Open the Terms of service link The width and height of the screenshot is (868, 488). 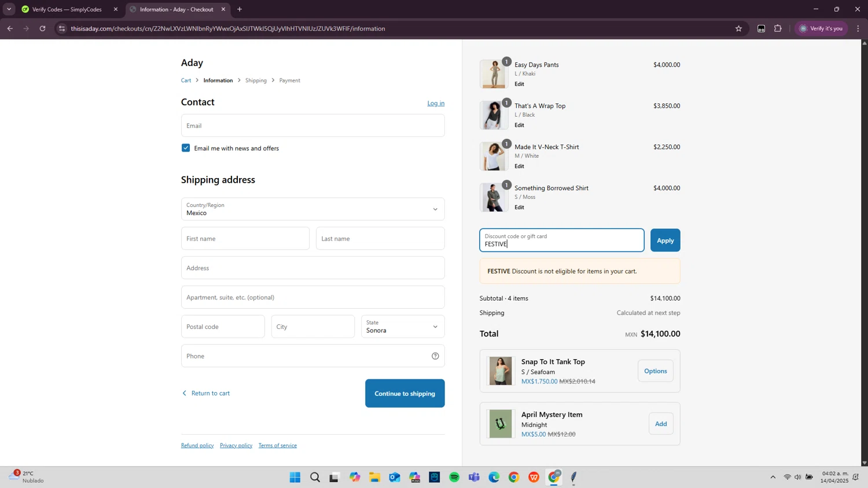pos(278,445)
